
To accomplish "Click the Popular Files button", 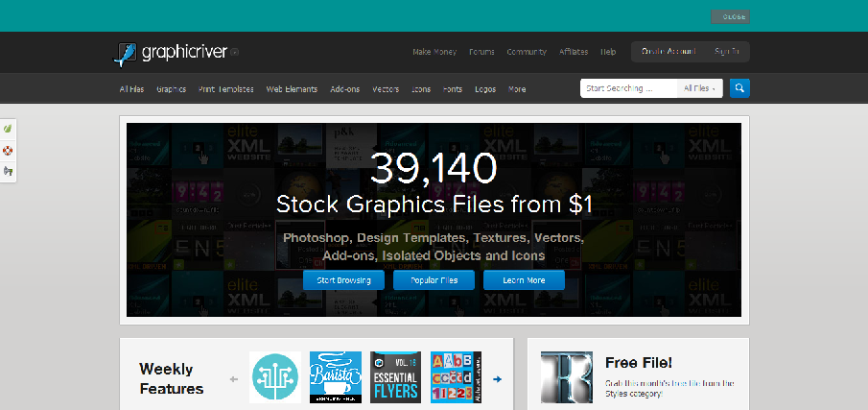I will (434, 280).
